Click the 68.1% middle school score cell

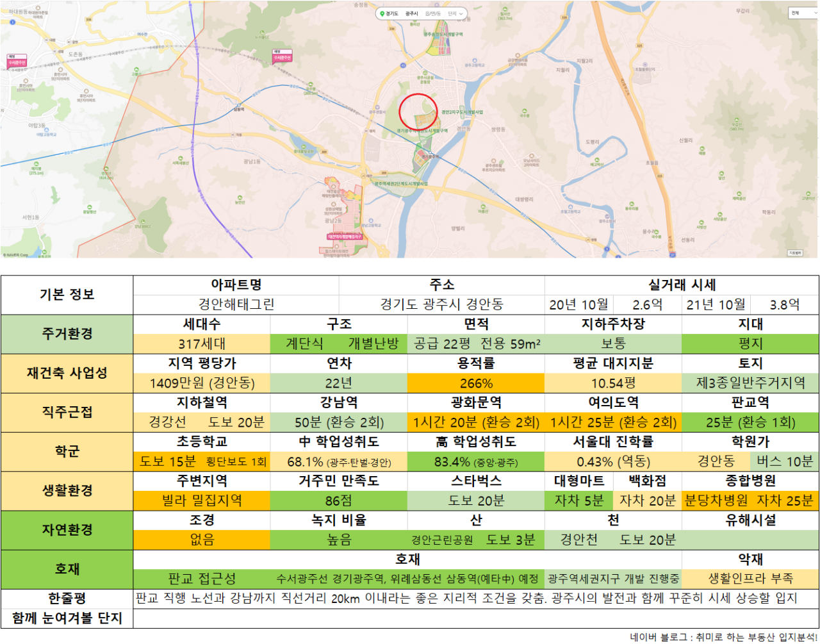339,461
